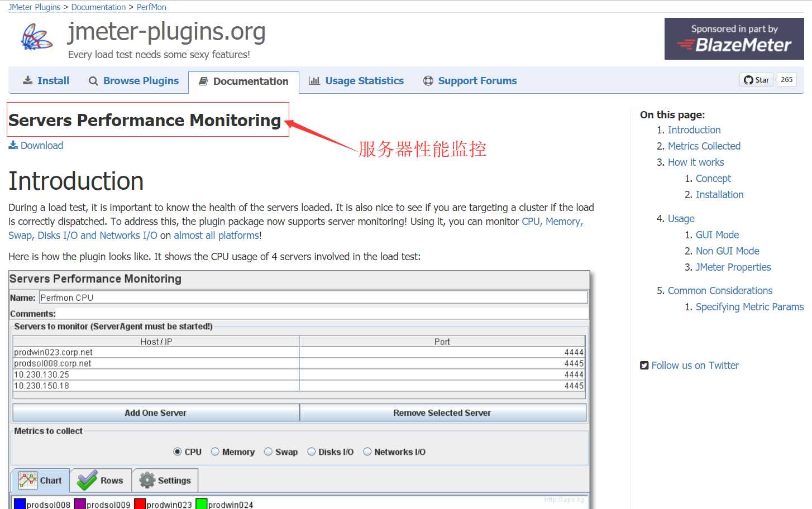
Task: Select the Swap radio button
Action: (x=268, y=452)
